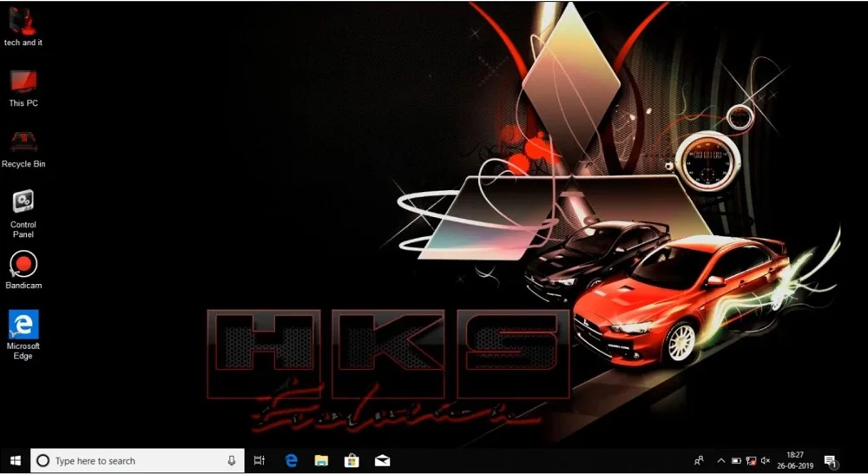Select the This PC desktop icon
Image resolution: width=868 pixels, height=474 pixels.
(23, 89)
